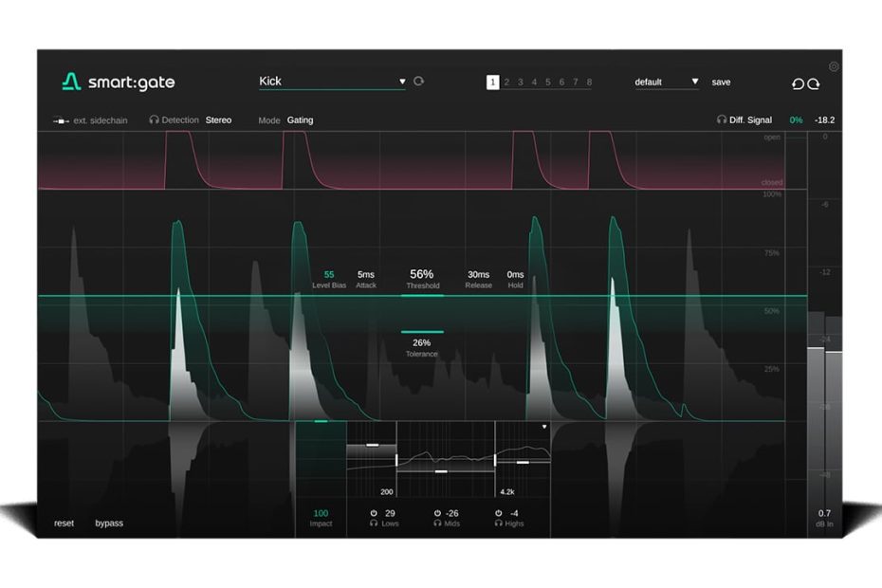Click the save preset button
882x588 pixels.
click(721, 83)
